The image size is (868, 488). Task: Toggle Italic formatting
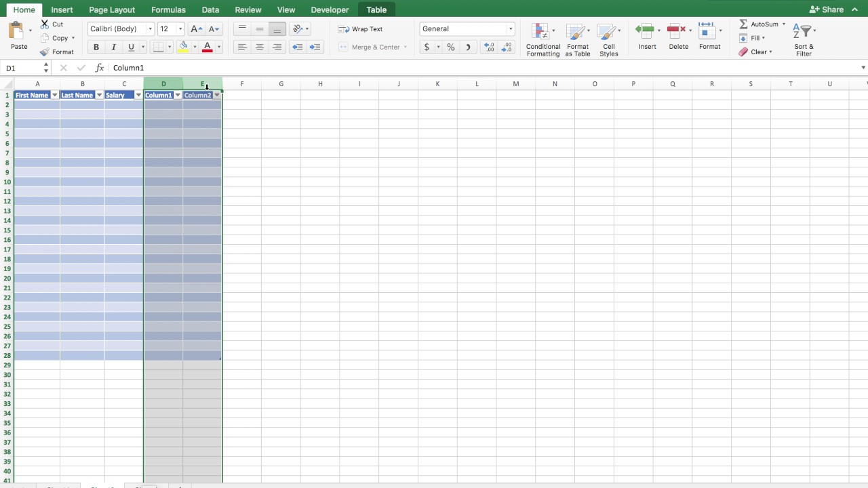point(113,47)
